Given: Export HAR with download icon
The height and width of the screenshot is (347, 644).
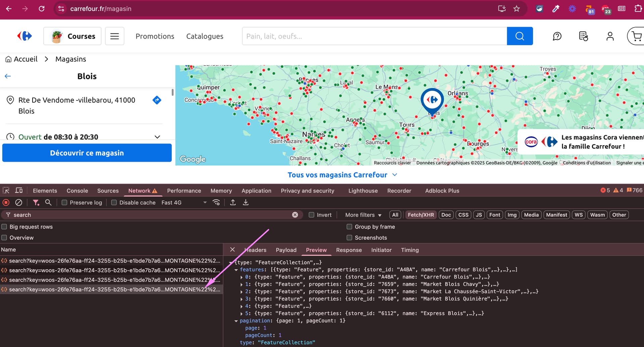Looking at the screenshot, I should tap(246, 203).
